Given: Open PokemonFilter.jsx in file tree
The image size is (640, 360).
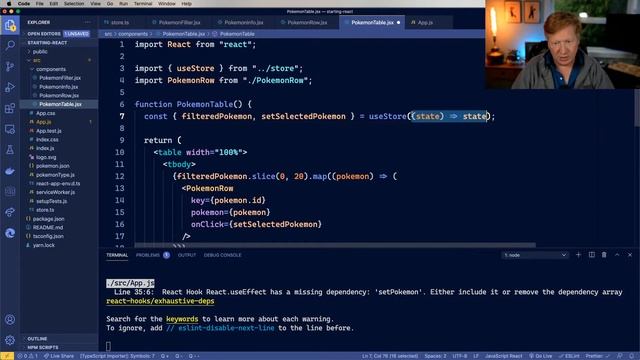Looking at the screenshot, I should point(60,78).
